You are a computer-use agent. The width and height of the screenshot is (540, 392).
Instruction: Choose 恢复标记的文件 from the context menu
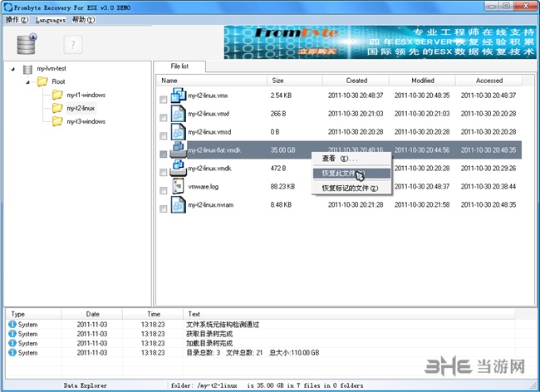(351, 188)
